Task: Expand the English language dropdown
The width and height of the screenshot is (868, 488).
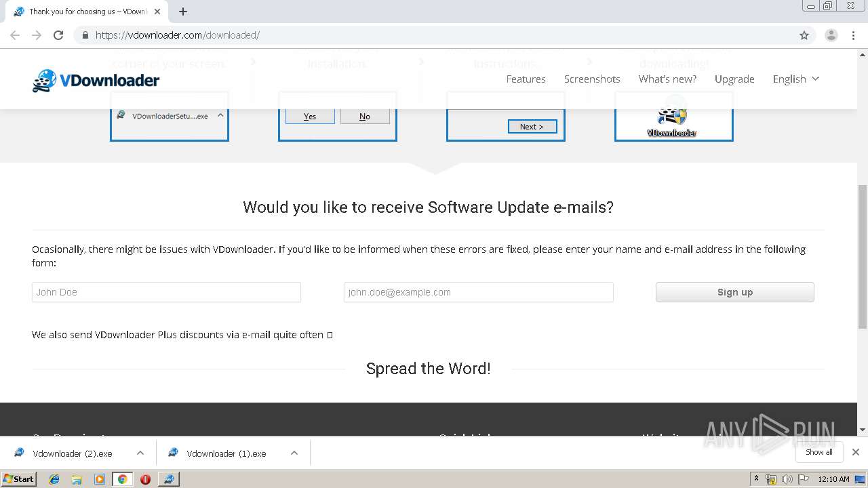Action: click(x=796, y=79)
